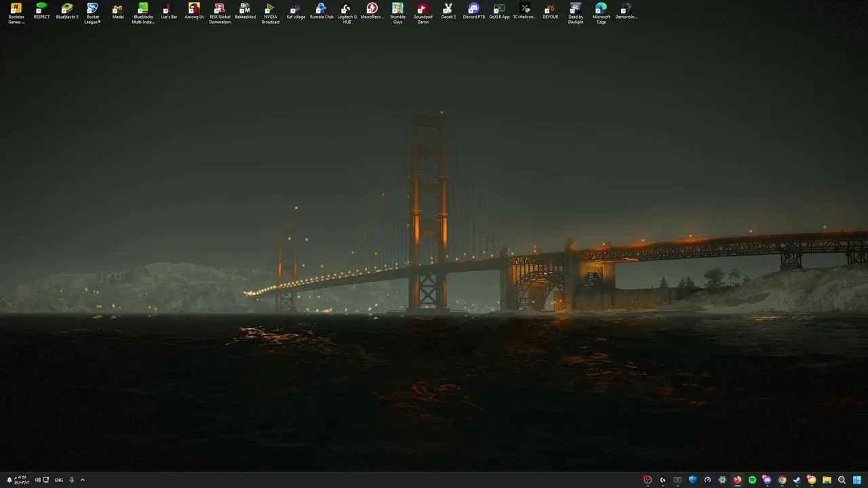This screenshot has width=868, height=488.
Task: Switch the ENG input language indicator
Action: pyautogui.click(x=59, y=480)
